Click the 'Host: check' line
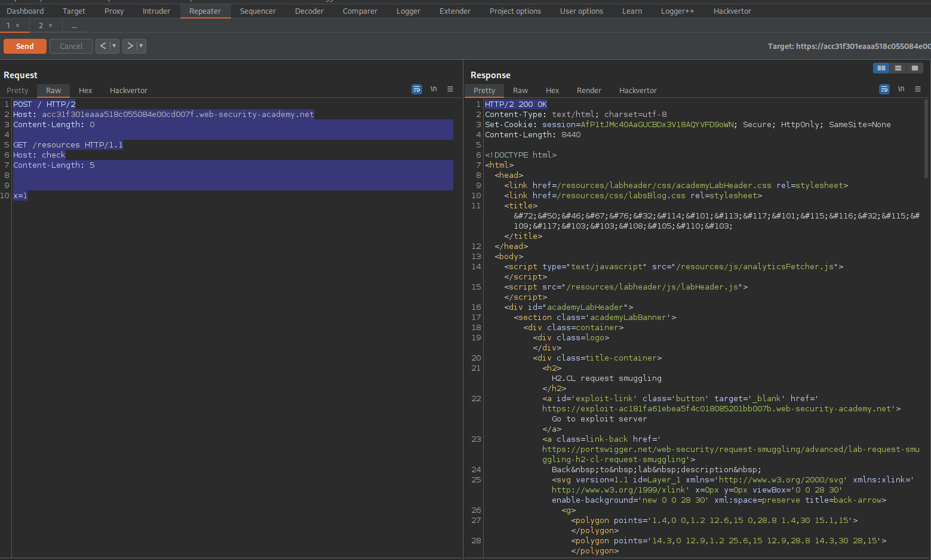The height and width of the screenshot is (560, 931). [39, 155]
